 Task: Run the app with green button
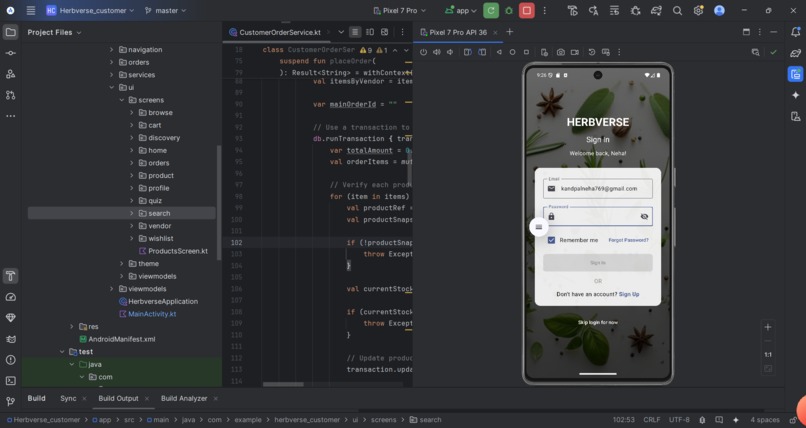491,10
